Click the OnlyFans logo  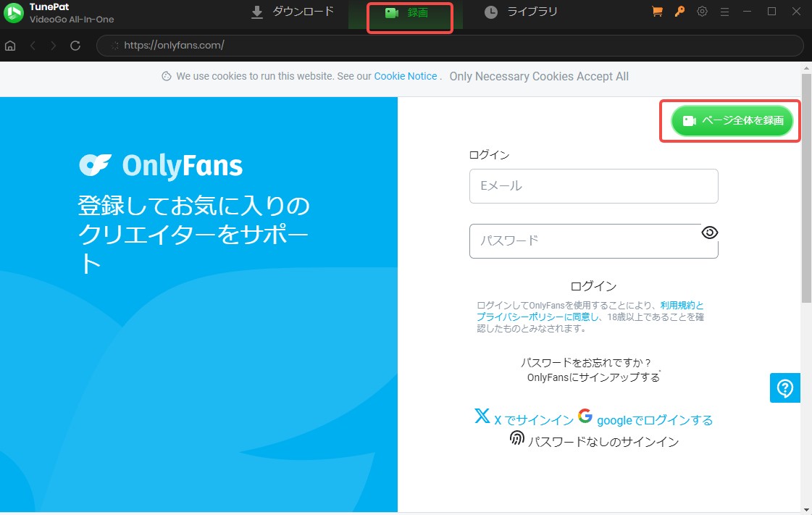point(161,166)
